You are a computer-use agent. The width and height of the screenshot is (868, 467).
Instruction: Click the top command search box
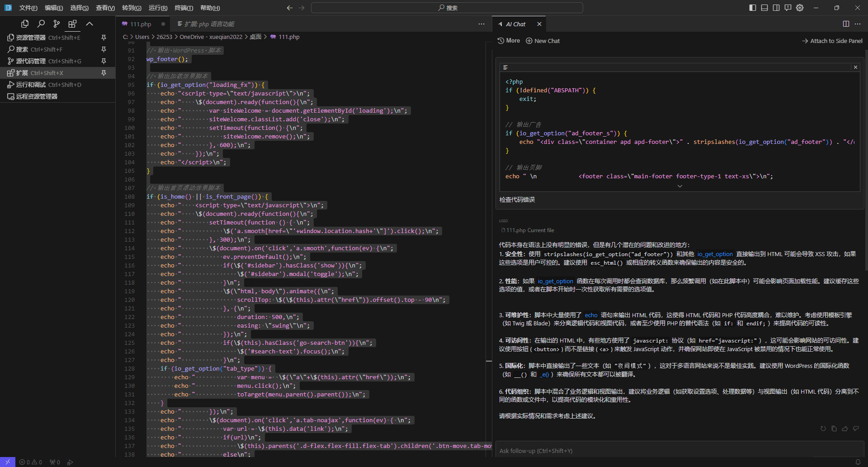coord(447,8)
